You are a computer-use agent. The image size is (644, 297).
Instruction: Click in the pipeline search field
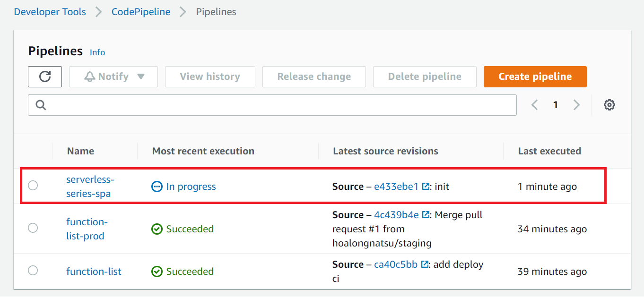click(x=279, y=105)
